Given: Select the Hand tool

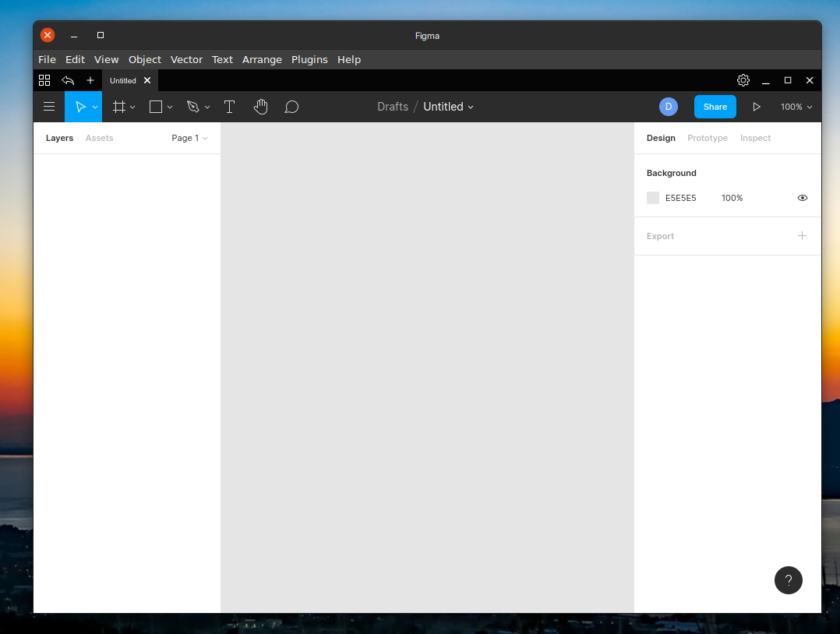Looking at the screenshot, I should [261, 107].
